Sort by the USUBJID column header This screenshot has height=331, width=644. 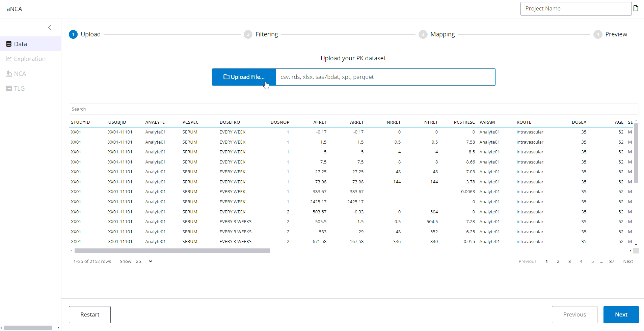coord(117,122)
